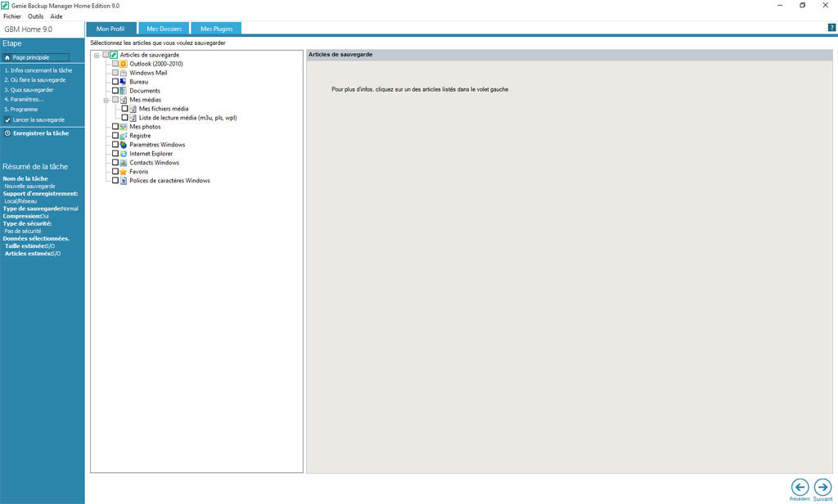Enable the Registre checkbox

115,136
